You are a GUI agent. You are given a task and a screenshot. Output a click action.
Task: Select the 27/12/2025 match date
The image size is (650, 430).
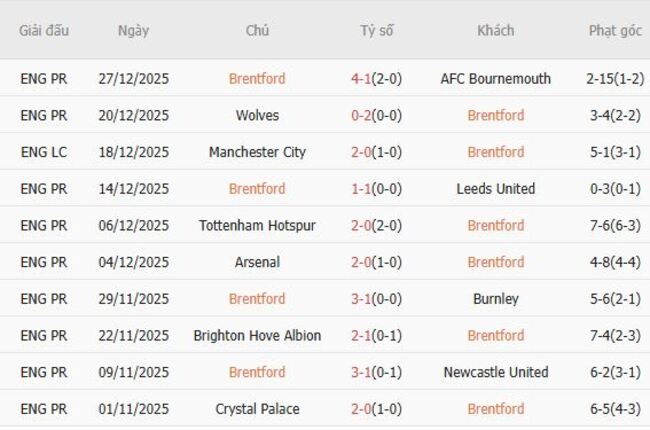click(x=133, y=79)
